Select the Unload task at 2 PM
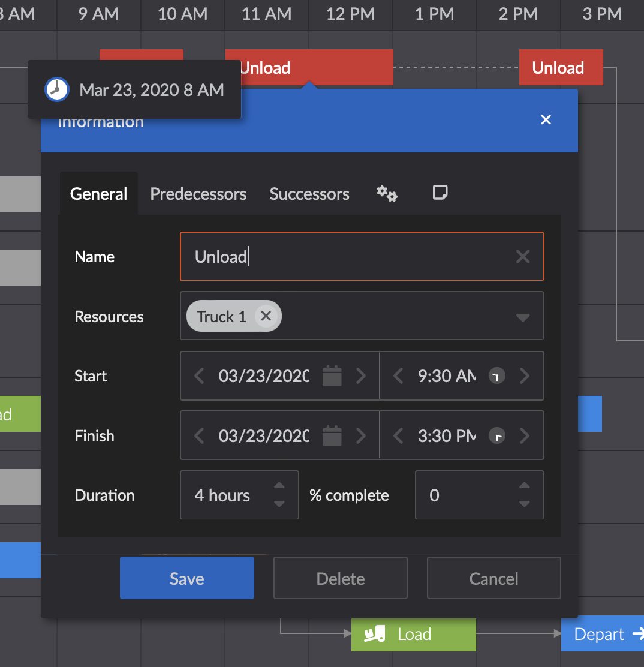The height and width of the screenshot is (667, 644). 560,67
